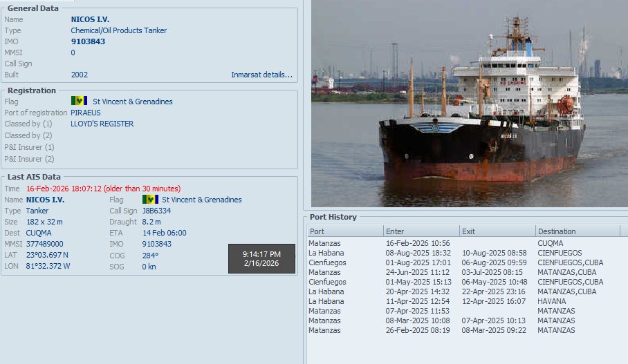Click the St Vincent flag icon in Registration
Screen dimensions: 628x364
pos(79,101)
